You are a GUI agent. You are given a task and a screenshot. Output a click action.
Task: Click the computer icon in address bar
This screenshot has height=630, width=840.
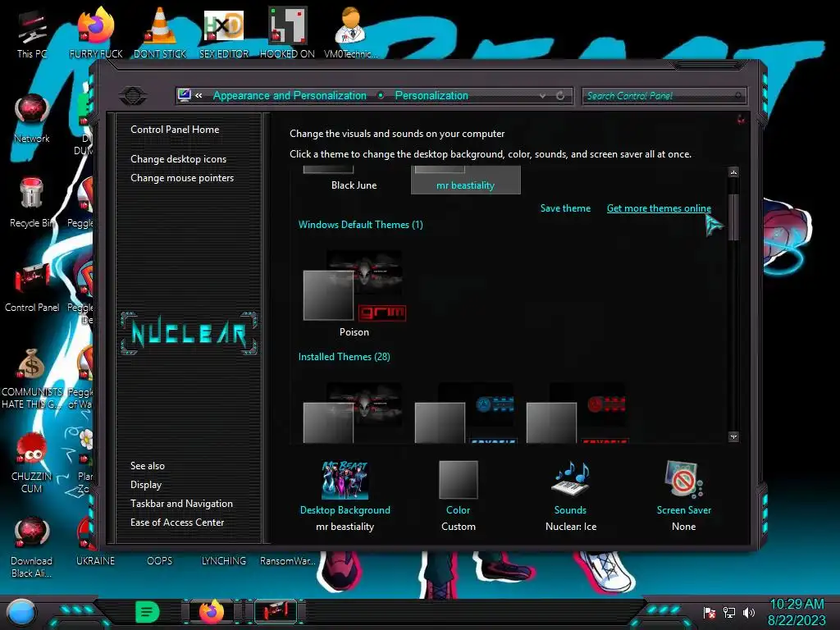coord(185,95)
